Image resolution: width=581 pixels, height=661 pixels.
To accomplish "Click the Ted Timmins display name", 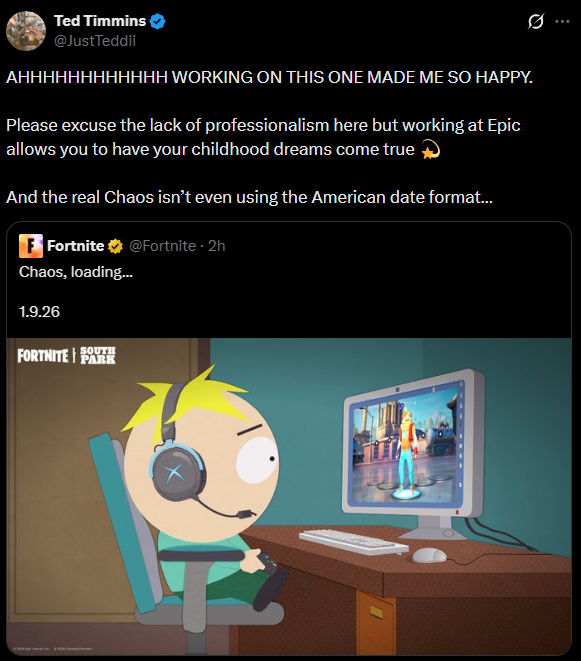I will (x=100, y=21).
